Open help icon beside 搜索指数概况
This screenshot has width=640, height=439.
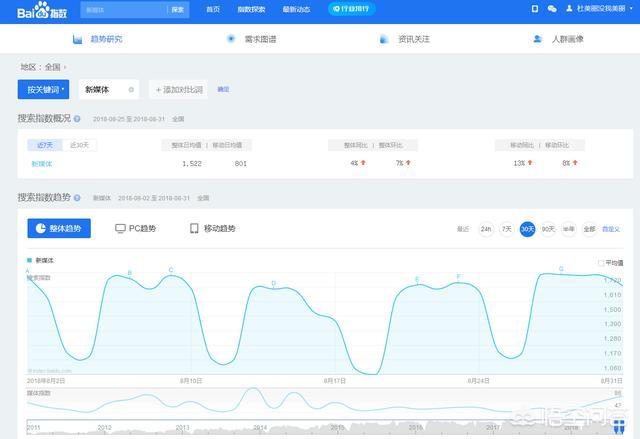77,119
